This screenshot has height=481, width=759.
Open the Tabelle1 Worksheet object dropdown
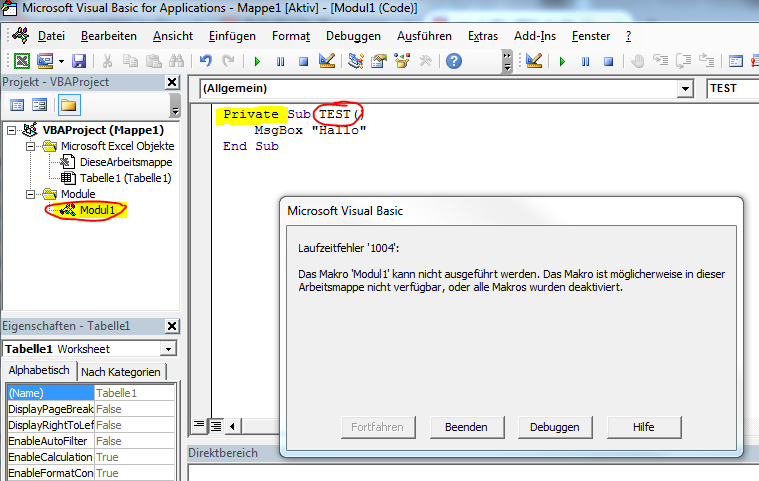click(x=168, y=349)
